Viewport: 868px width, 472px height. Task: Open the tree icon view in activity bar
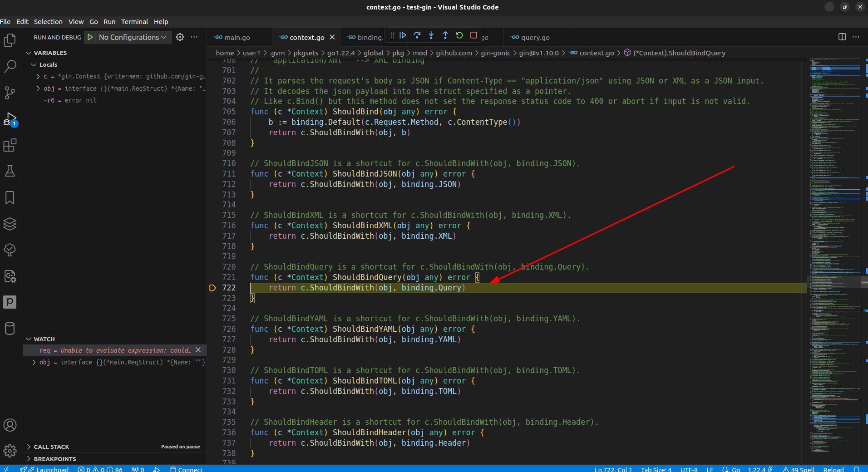[x=10, y=250]
